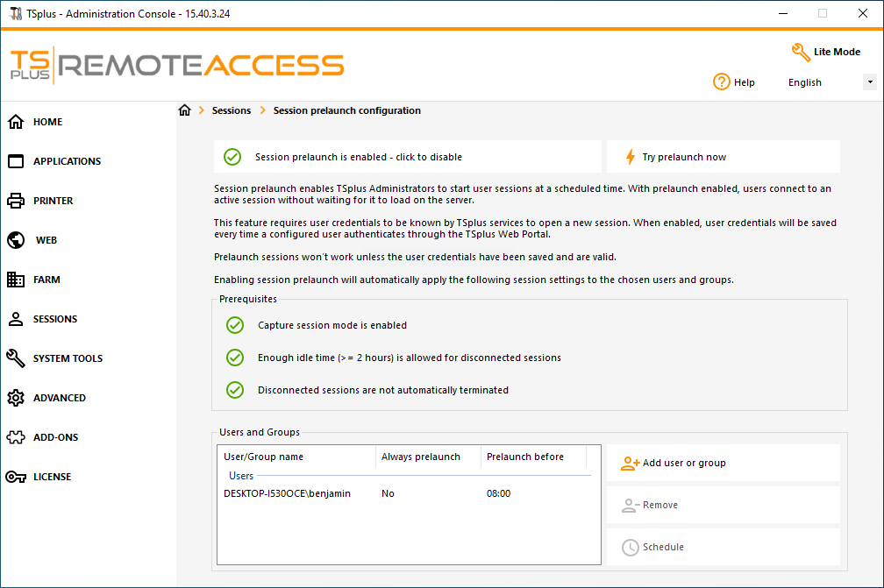Open the ADVANCED settings section

pyautogui.click(x=57, y=398)
